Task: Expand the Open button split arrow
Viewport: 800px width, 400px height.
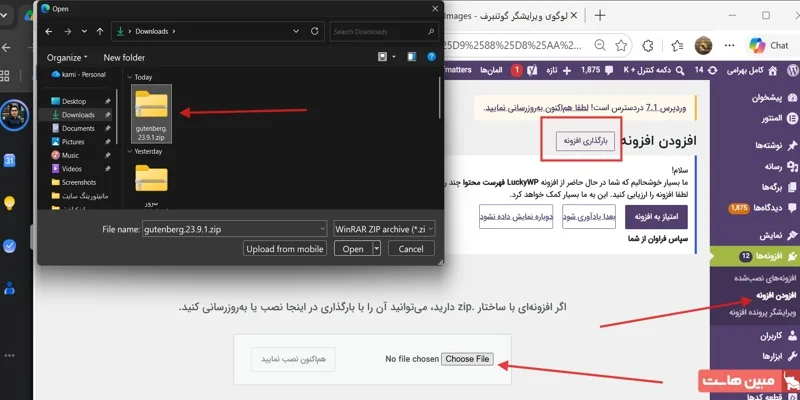Action: 377,249
